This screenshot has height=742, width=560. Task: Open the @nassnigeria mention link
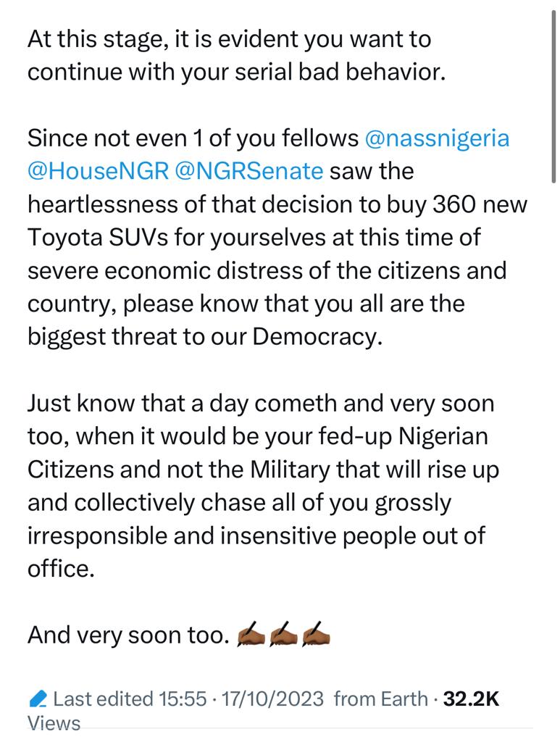(x=437, y=138)
